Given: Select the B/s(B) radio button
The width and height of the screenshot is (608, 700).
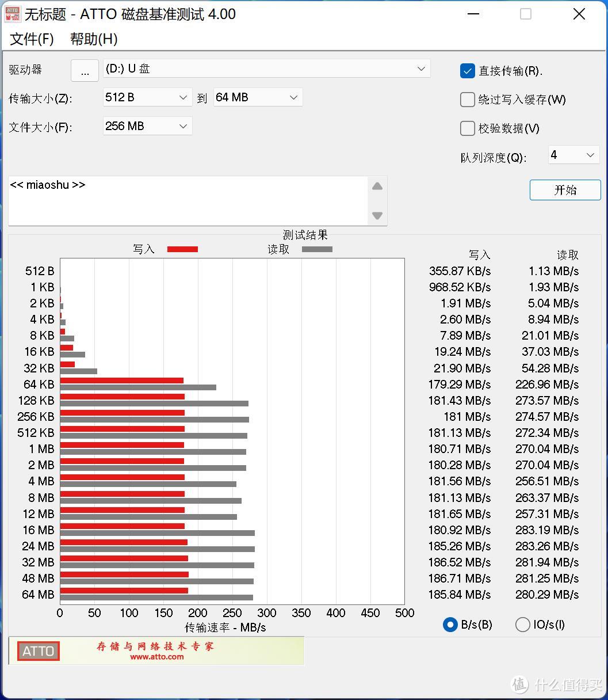Looking at the screenshot, I should tap(450, 625).
